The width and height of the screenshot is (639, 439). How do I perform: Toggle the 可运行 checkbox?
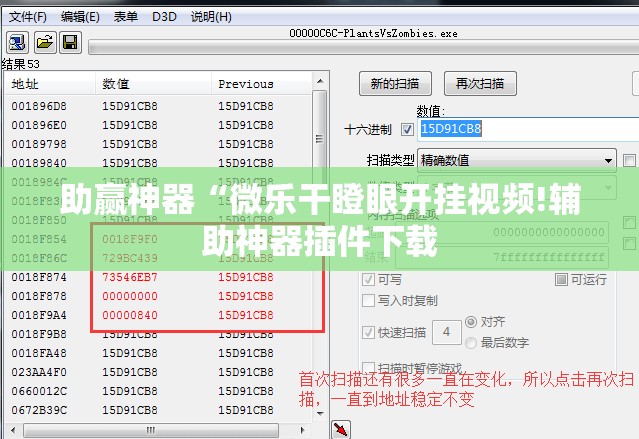point(561,279)
